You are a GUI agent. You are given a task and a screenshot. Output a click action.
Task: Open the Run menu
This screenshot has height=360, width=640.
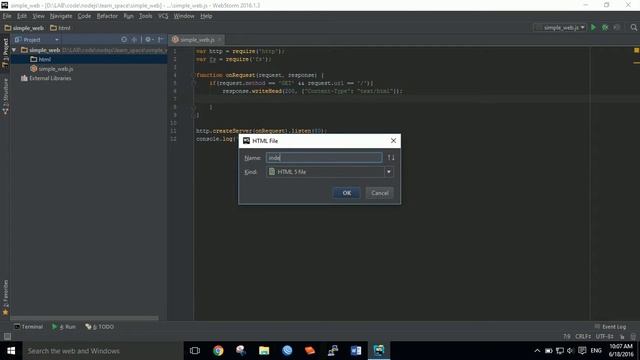[x=128, y=16]
